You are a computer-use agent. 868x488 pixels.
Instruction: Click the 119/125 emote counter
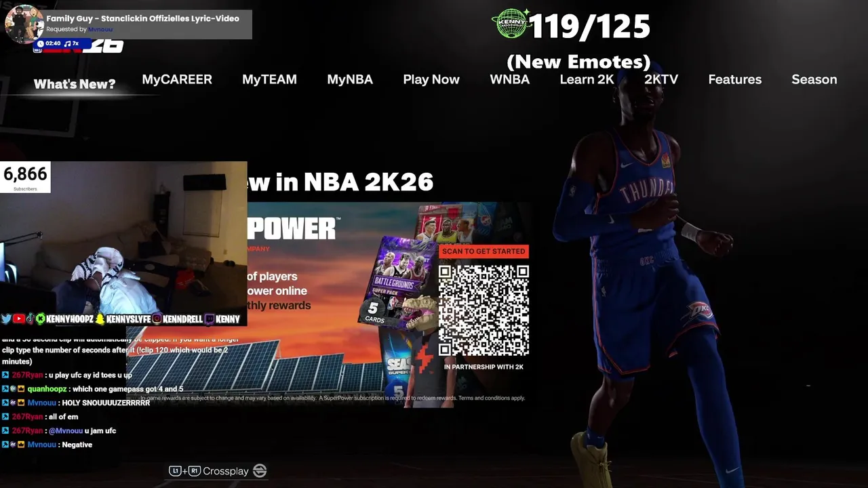(589, 27)
